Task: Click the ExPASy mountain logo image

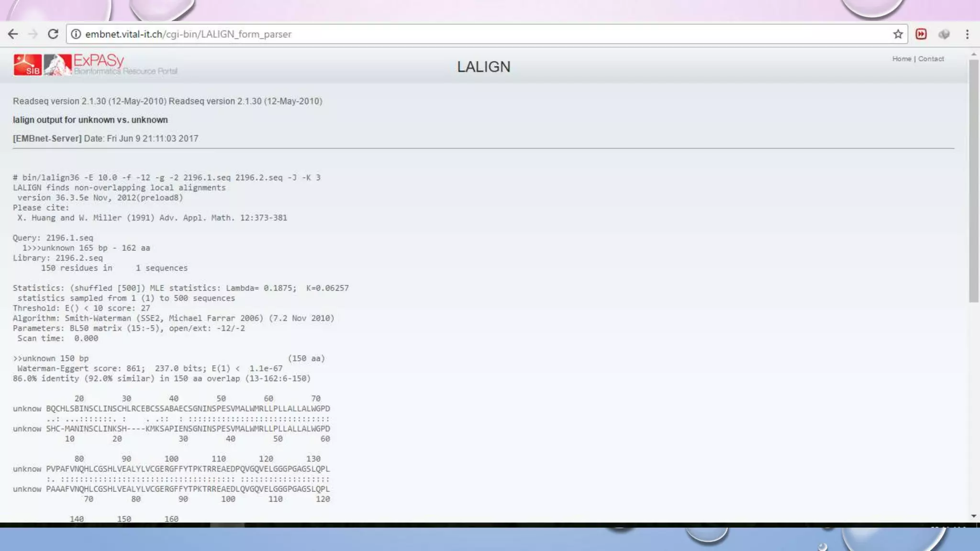Action: click(x=57, y=65)
